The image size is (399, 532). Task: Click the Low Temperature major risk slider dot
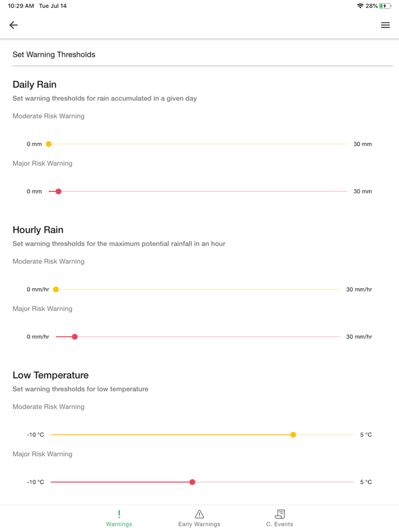tap(192, 482)
